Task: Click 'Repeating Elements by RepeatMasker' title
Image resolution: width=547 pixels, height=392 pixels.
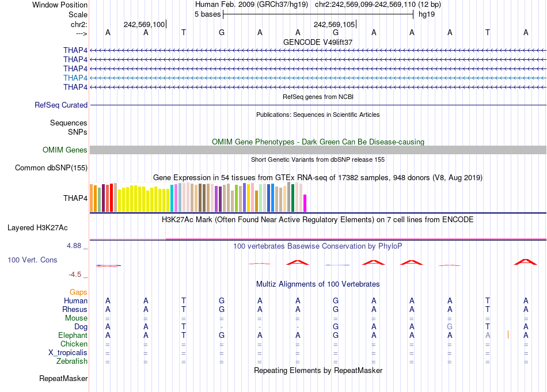Action: (x=318, y=370)
